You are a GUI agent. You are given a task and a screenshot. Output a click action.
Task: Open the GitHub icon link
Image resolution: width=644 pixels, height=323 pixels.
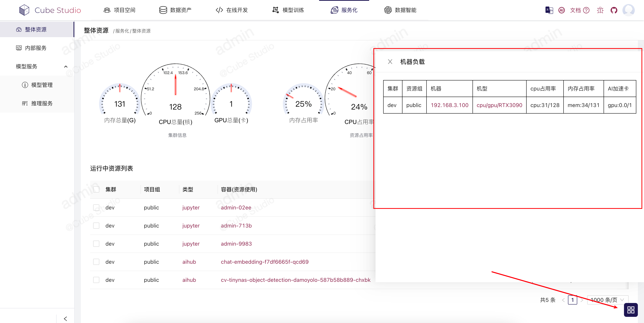(614, 10)
